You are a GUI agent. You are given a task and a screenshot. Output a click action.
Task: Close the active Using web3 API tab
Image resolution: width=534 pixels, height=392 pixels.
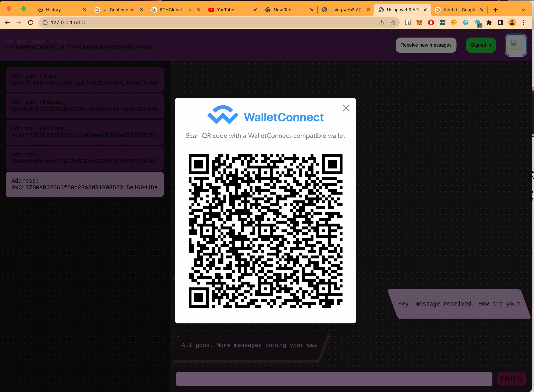tap(425, 10)
